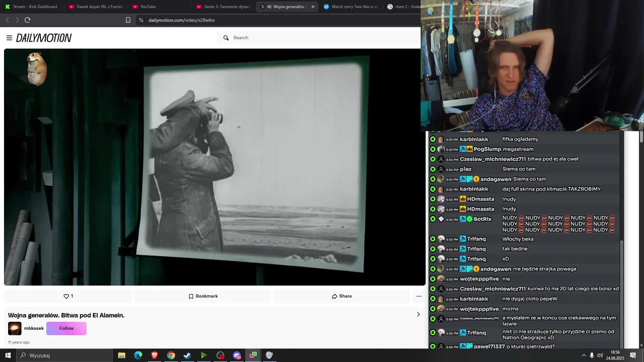Screen dimensions: 644x362
Task: Switch to Dawid Jasper IRL tab
Action: click(96, 7)
